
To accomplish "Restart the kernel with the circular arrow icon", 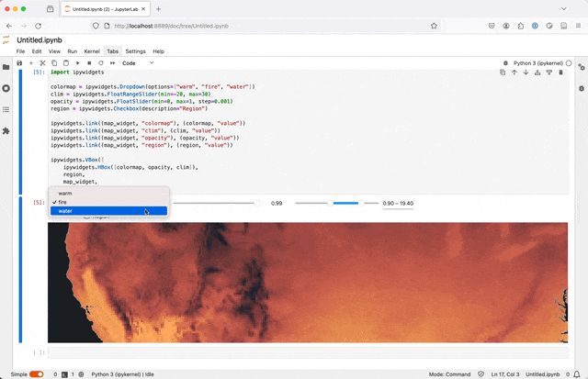I will tap(101, 63).
